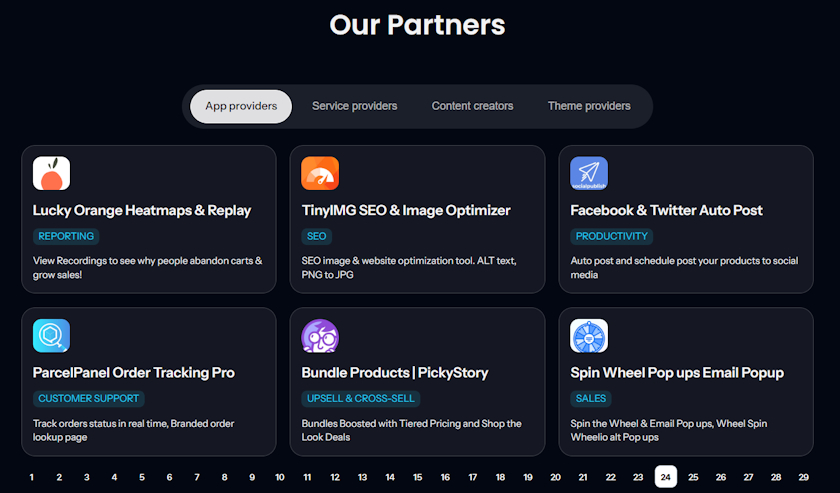Open Bundle Products | PickyStory title
This screenshot has width=840, height=493.
[x=395, y=373]
